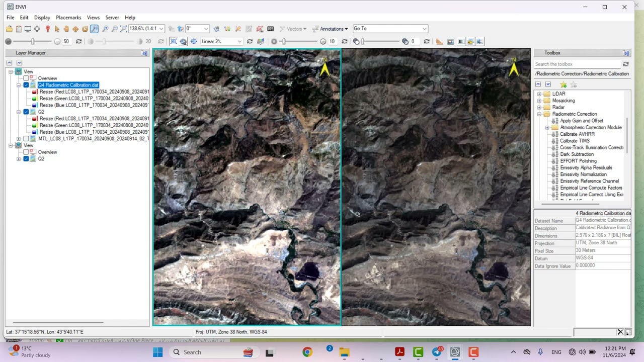Expand the LiDAR toolbox folder
644x362 pixels.
coord(539,94)
